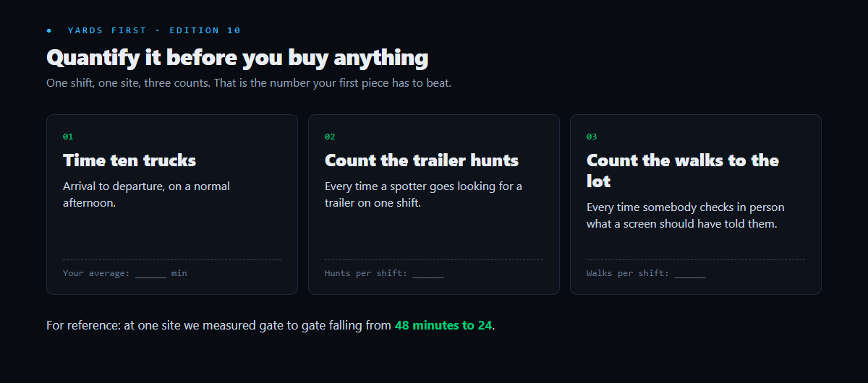Click the green 48 minutes to 24 text
Viewport: 868px width, 383px height.
pyautogui.click(x=443, y=325)
